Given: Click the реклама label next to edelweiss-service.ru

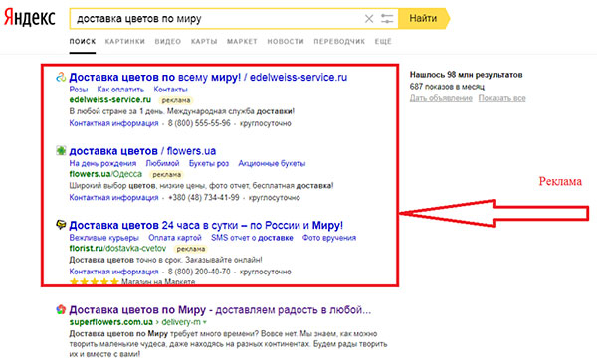Looking at the screenshot, I should point(175,100).
